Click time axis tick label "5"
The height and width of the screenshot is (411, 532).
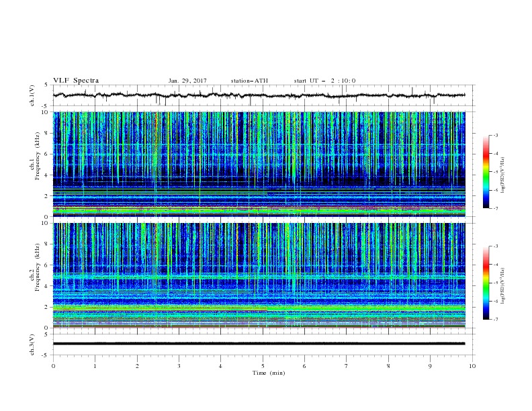[x=263, y=366]
